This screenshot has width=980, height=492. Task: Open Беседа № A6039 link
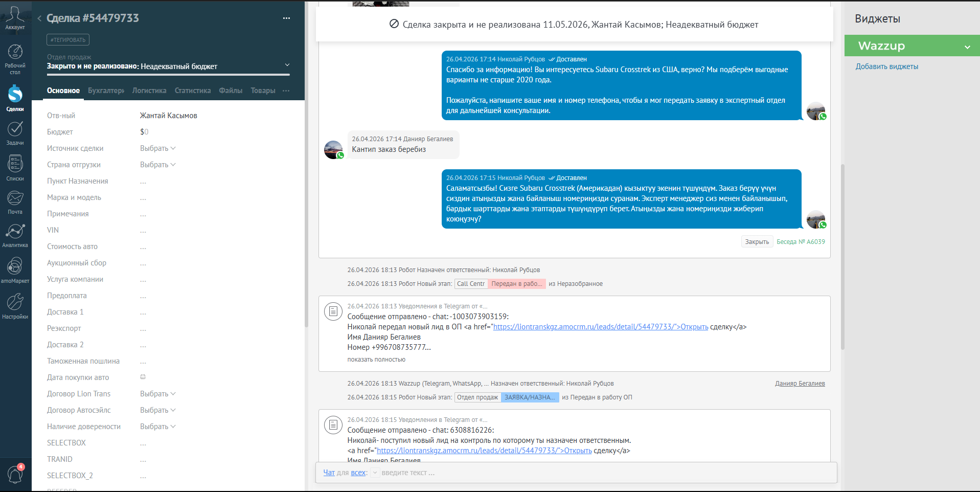click(x=801, y=242)
